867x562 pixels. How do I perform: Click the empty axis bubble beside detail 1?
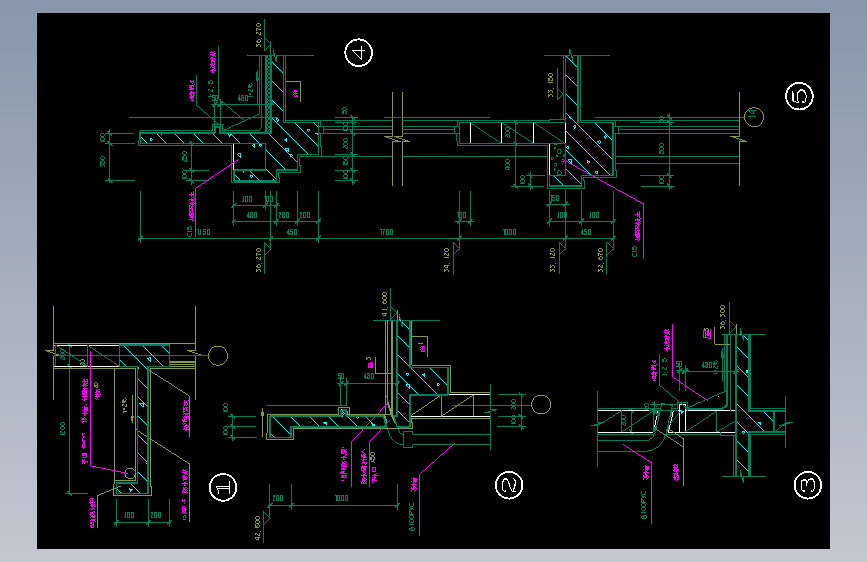(218, 356)
